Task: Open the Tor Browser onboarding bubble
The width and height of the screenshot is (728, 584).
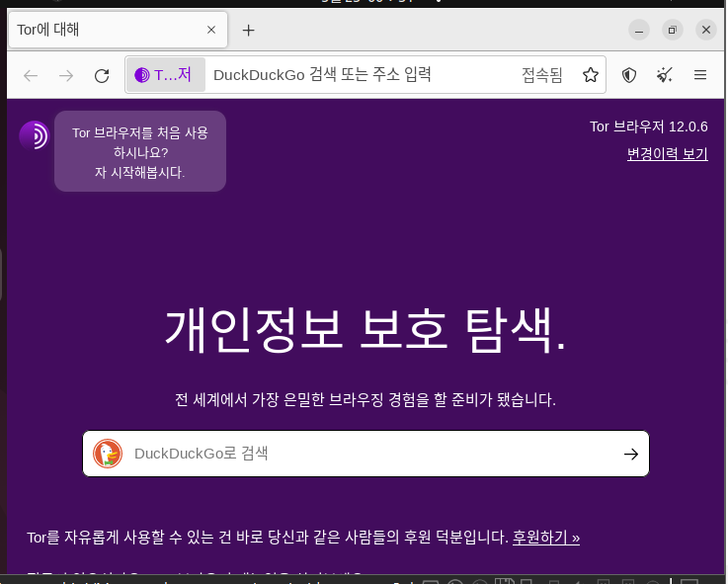Action: coord(140,151)
